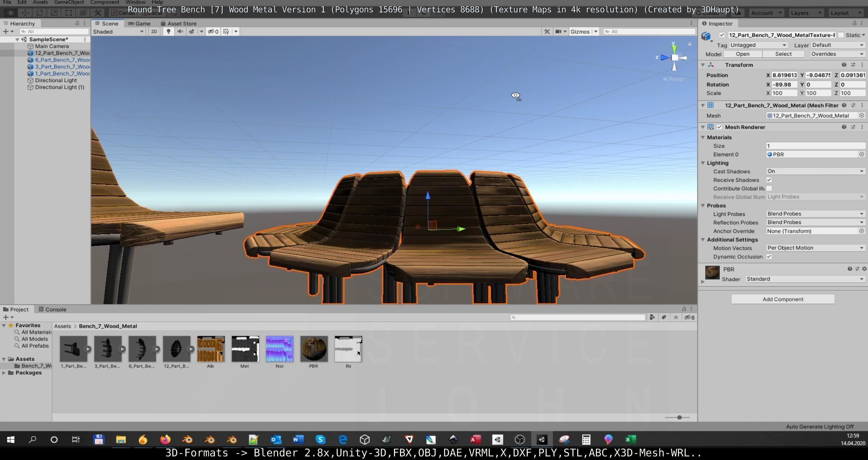The image size is (868, 460).
Task: Toggle scene lighting bulb icon
Action: point(169,31)
